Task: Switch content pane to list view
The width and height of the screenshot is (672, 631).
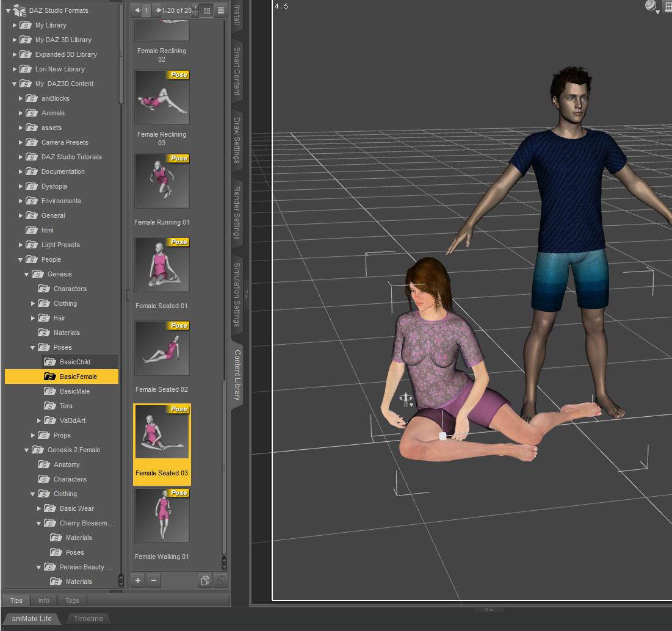Action: [221, 11]
